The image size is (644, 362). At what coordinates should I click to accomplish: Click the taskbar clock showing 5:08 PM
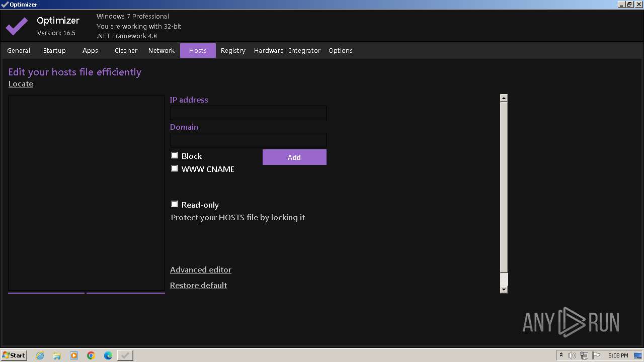(x=618, y=355)
